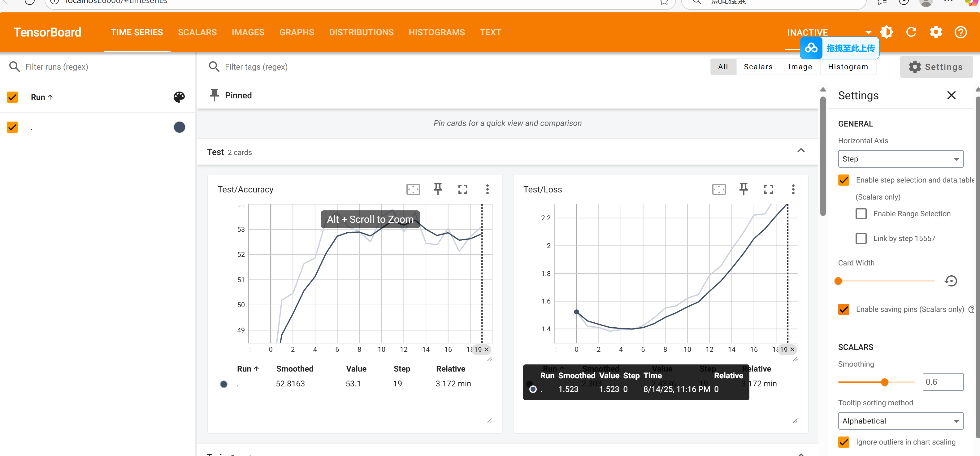Toggle Ignore outliers in chart scaling
This screenshot has height=456, width=980.
[x=844, y=442]
